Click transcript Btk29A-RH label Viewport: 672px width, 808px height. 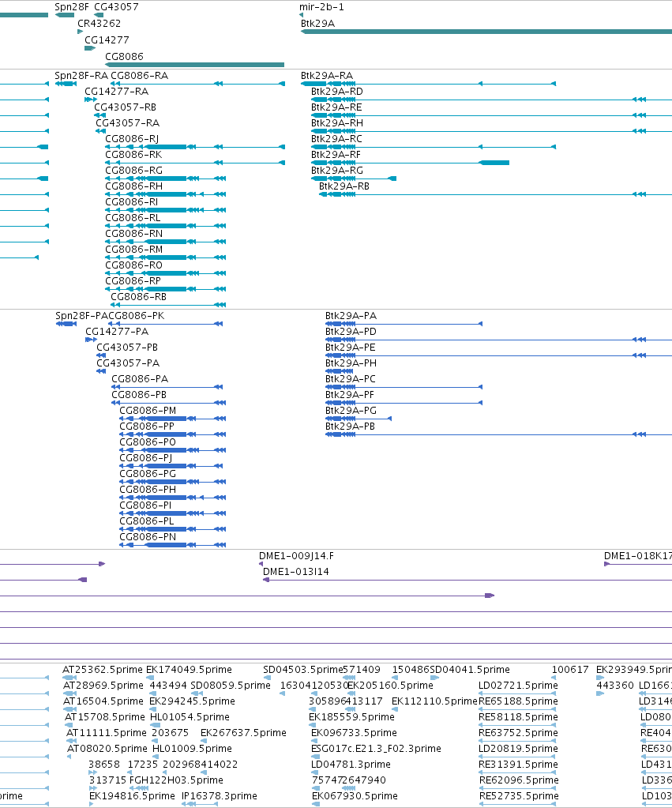pos(337,123)
